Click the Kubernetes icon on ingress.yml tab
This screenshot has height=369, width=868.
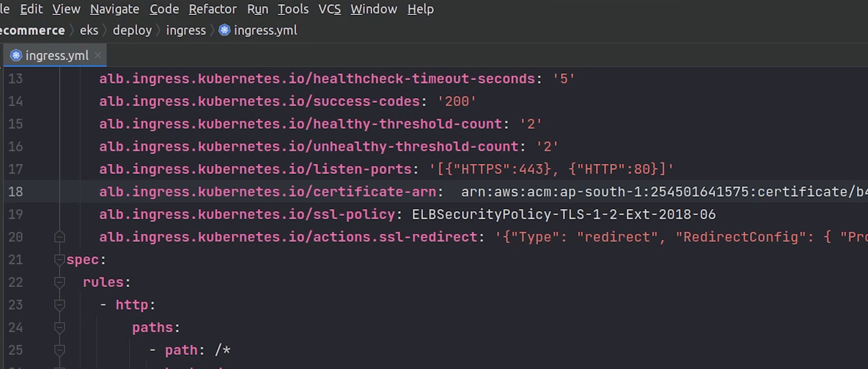click(16, 55)
